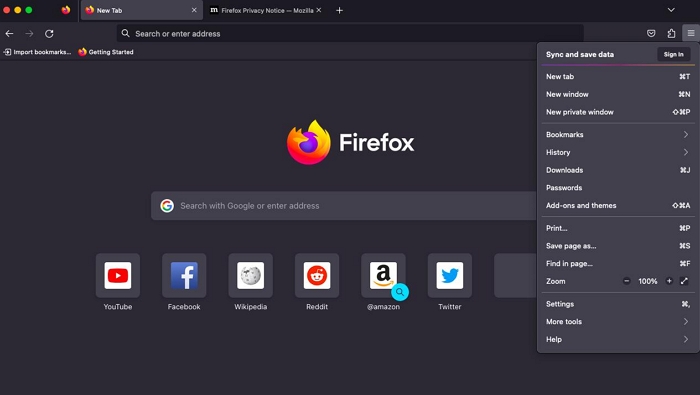
Task: Open Passwords from the menu
Action: coord(618,188)
